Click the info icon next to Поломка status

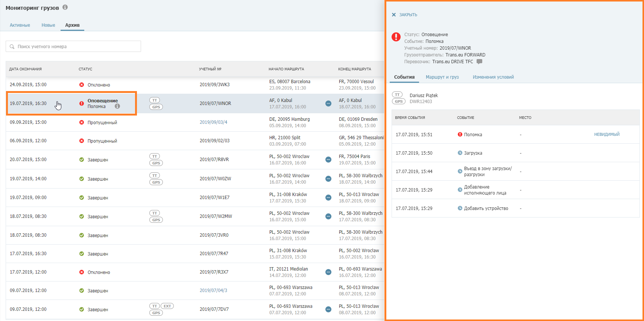(x=117, y=106)
